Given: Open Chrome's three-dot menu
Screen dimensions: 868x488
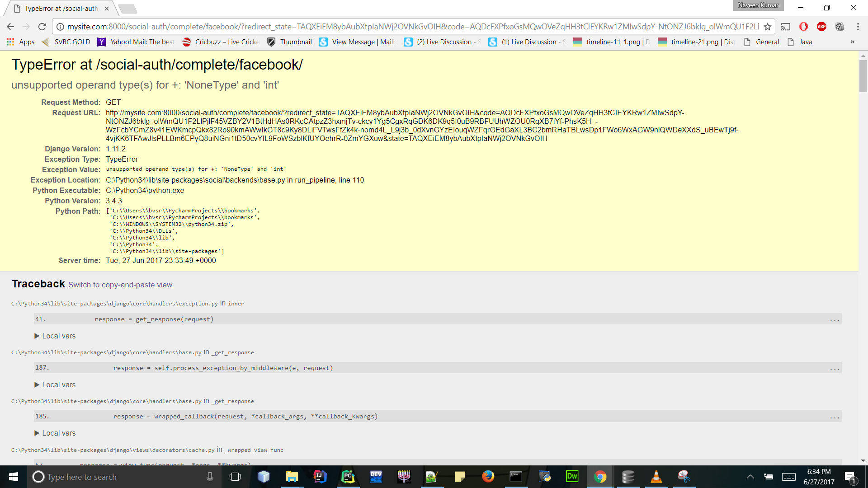Looking at the screenshot, I should (x=858, y=26).
